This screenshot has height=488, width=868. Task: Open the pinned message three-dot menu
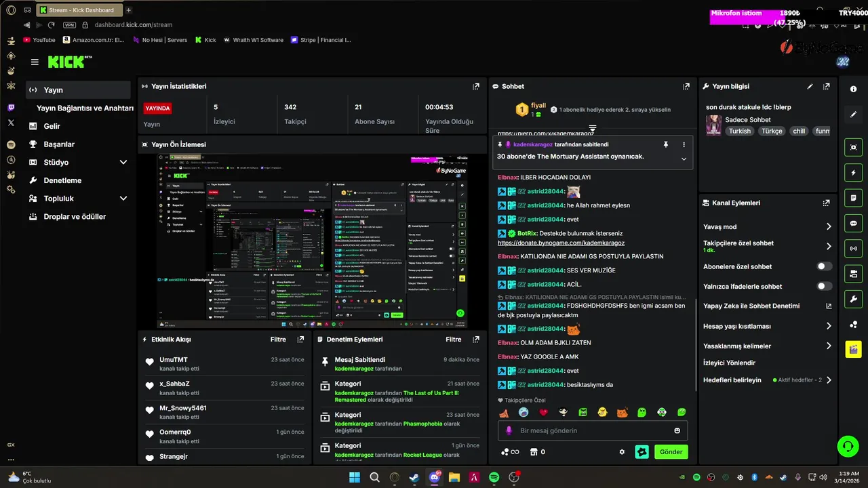684,144
